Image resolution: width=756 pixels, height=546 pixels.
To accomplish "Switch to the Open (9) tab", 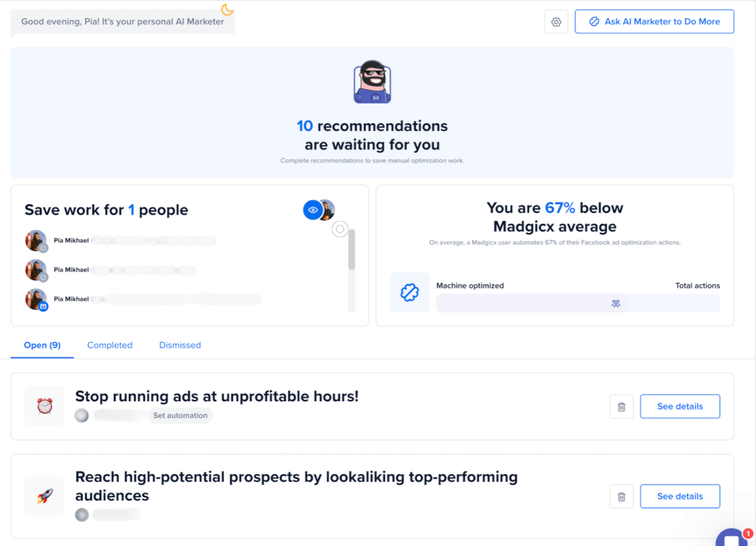I will coord(43,345).
